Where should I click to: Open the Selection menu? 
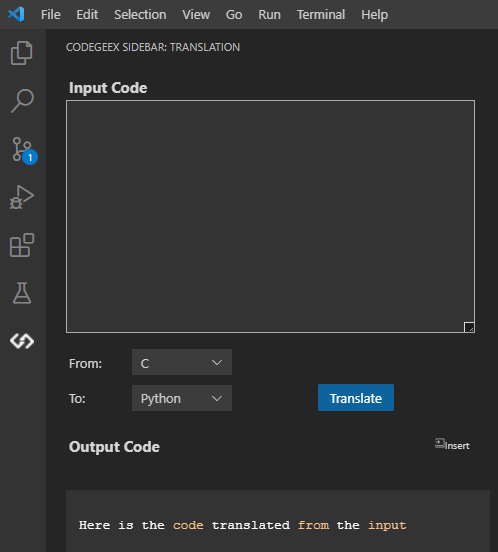(x=140, y=15)
